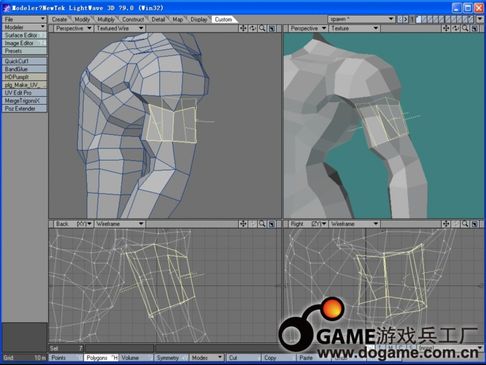Toggle Symmetry mode
The image size is (486, 365).
[x=171, y=358]
